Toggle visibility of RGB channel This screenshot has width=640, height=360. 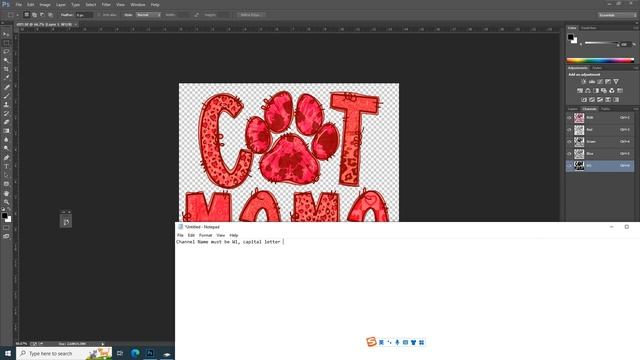tap(569, 118)
